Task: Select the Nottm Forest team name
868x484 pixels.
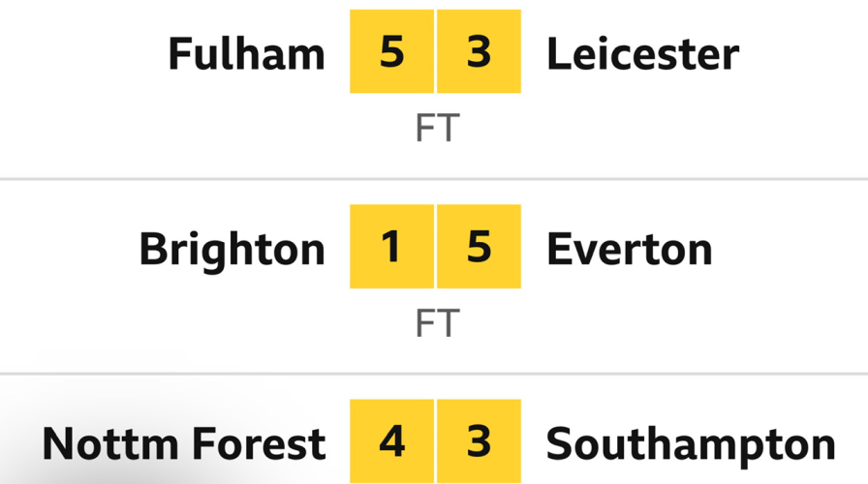Action: point(183,443)
